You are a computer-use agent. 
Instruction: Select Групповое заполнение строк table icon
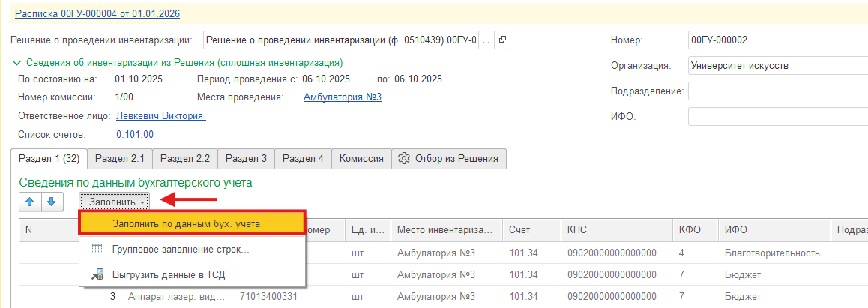click(x=97, y=250)
